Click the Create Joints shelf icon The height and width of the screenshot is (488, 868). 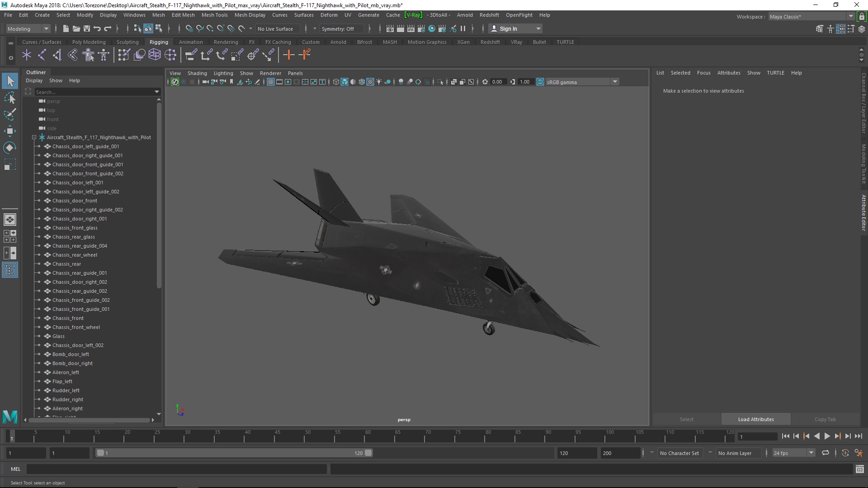(x=42, y=55)
